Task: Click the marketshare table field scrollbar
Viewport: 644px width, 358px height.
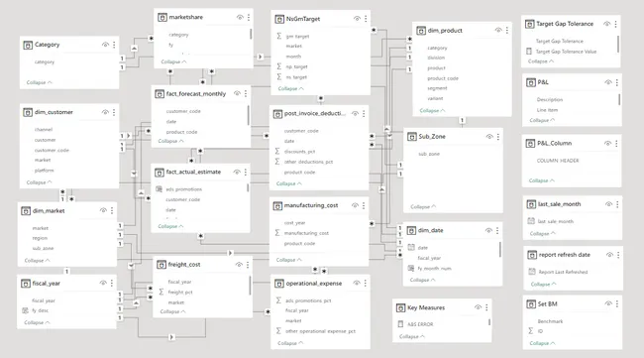Action: tap(251, 34)
